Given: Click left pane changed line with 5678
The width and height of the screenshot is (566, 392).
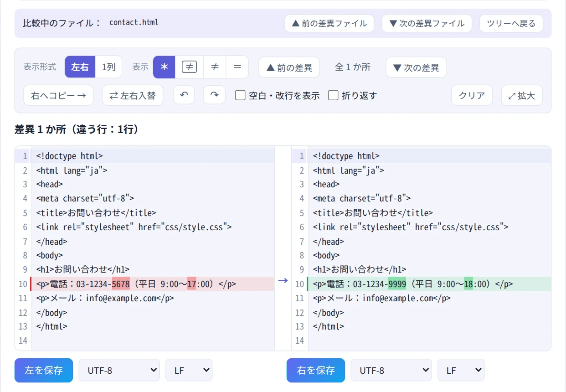Looking at the screenshot, I should coord(152,284).
